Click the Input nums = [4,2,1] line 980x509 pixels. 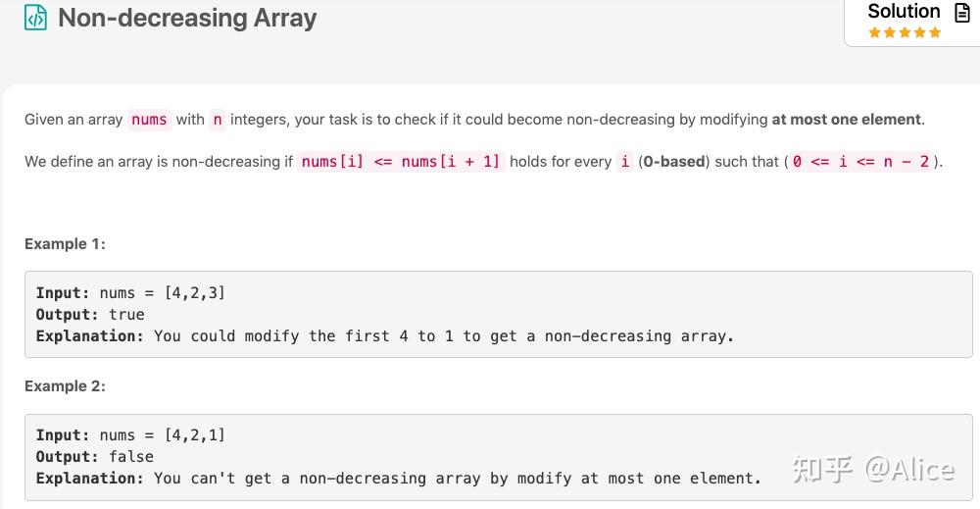tap(130, 434)
